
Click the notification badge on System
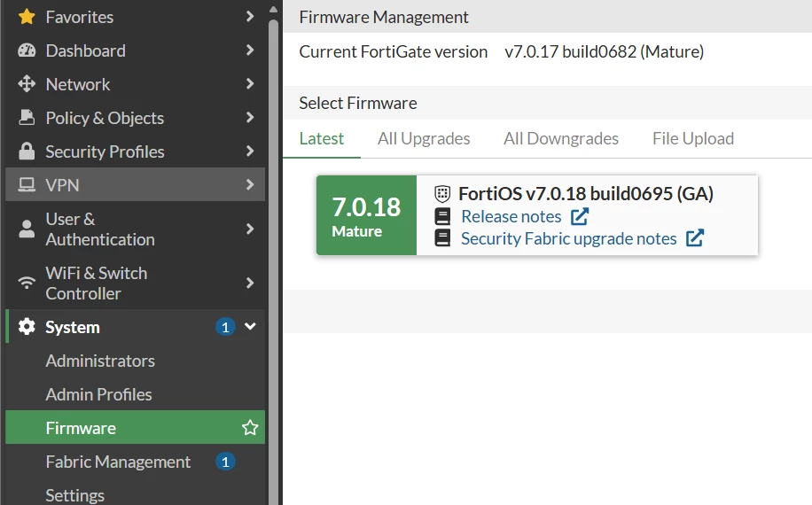225,327
